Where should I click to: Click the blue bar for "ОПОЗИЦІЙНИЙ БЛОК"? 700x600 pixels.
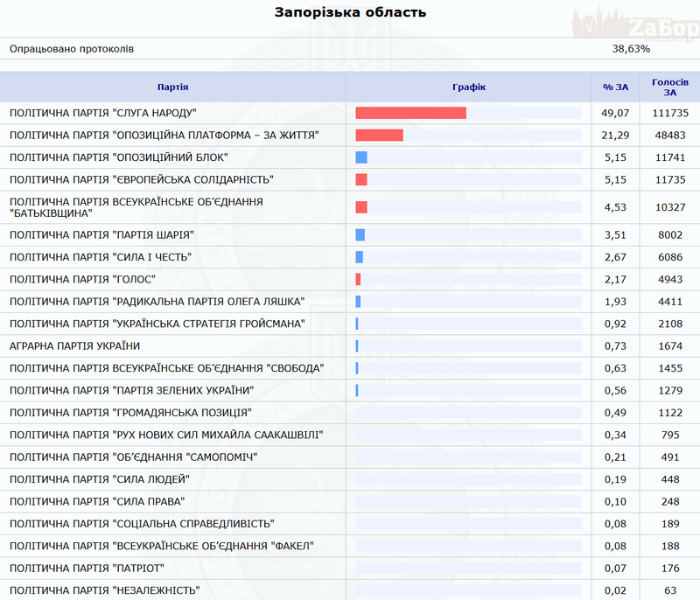361,157
